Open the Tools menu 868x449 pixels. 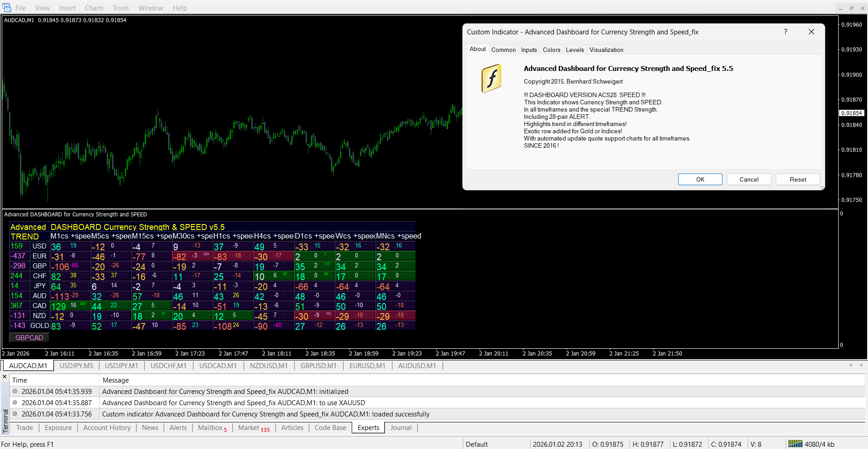[121, 8]
